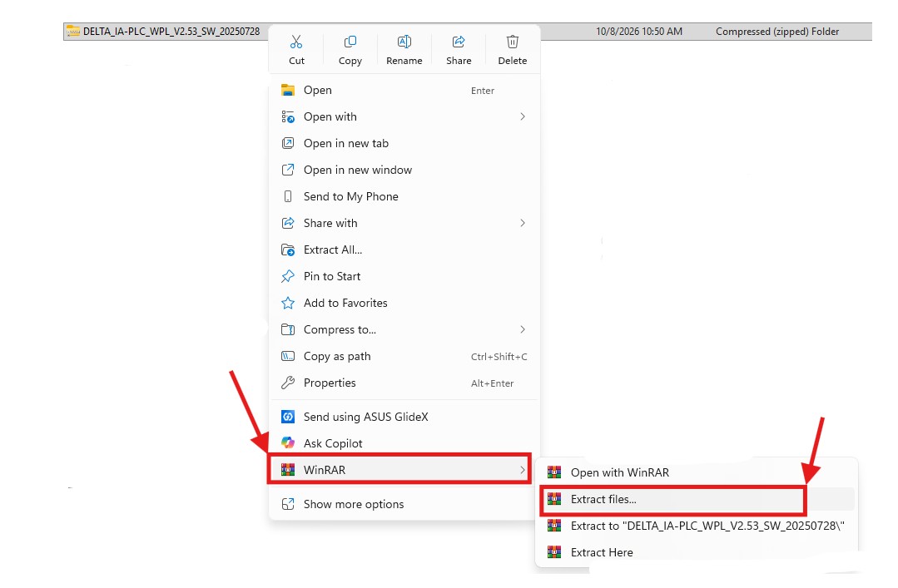Viewport: 898px width, 588px height.
Task: Click the Copy as path icon
Action: [x=288, y=356]
